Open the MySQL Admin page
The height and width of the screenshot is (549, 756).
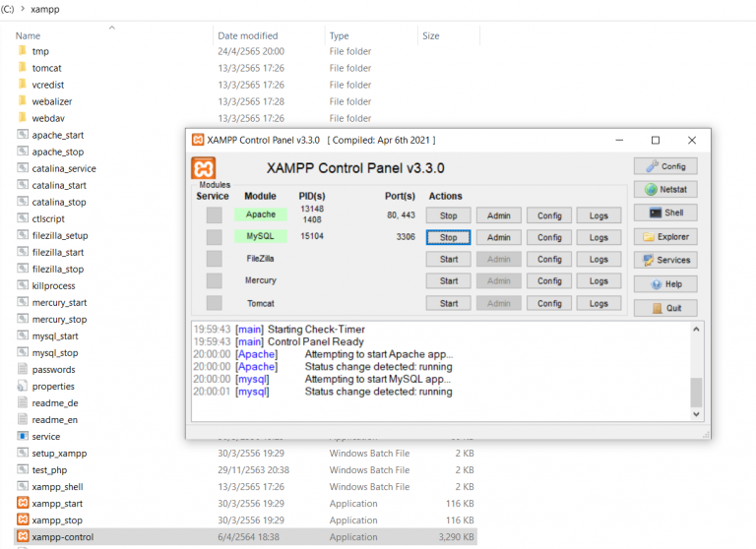click(x=499, y=237)
